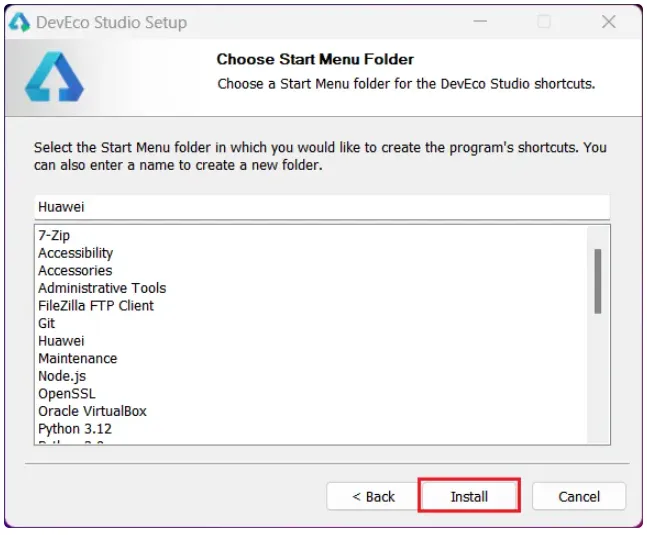
Task: Select the Git folder entry
Action: click(47, 323)
